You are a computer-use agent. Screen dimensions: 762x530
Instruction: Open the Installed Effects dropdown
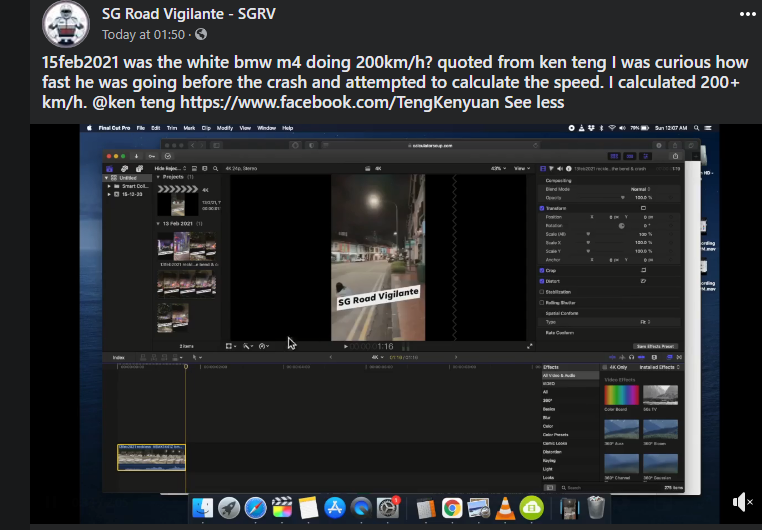[x=658, y=367]
